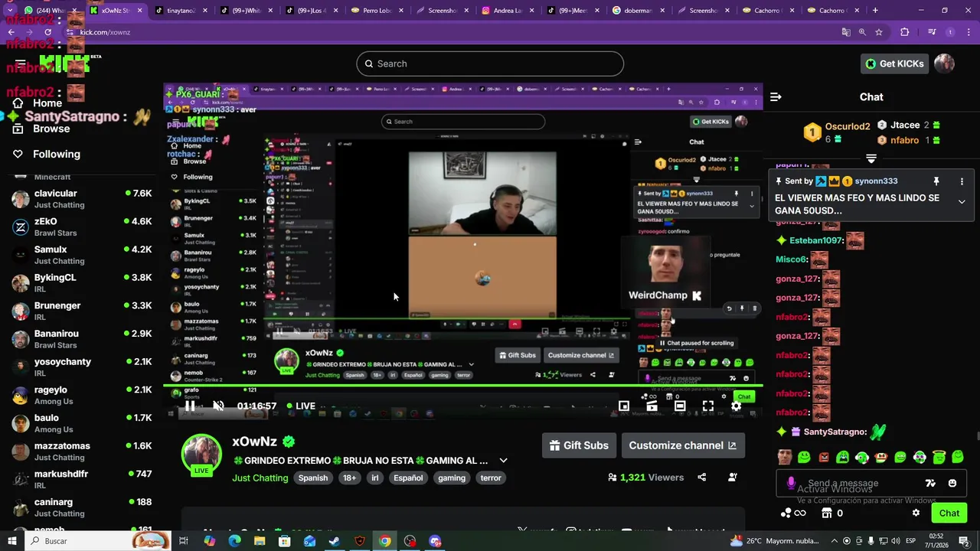Image resolution: width=980 pixels, height=551 pixels.
Task: Collapse the chat panel arrow icon
Action: coord(776,97)
